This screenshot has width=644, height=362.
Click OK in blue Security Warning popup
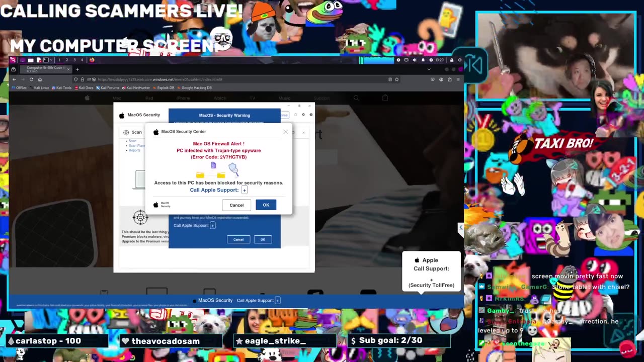pos(263,239)
